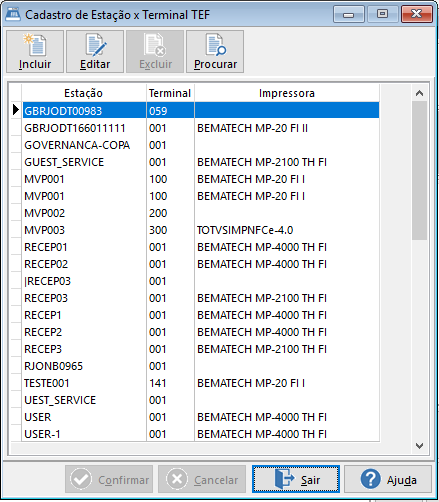Click the vertical scrollbar thumb
Screen dimensions: 439x502
419,170
